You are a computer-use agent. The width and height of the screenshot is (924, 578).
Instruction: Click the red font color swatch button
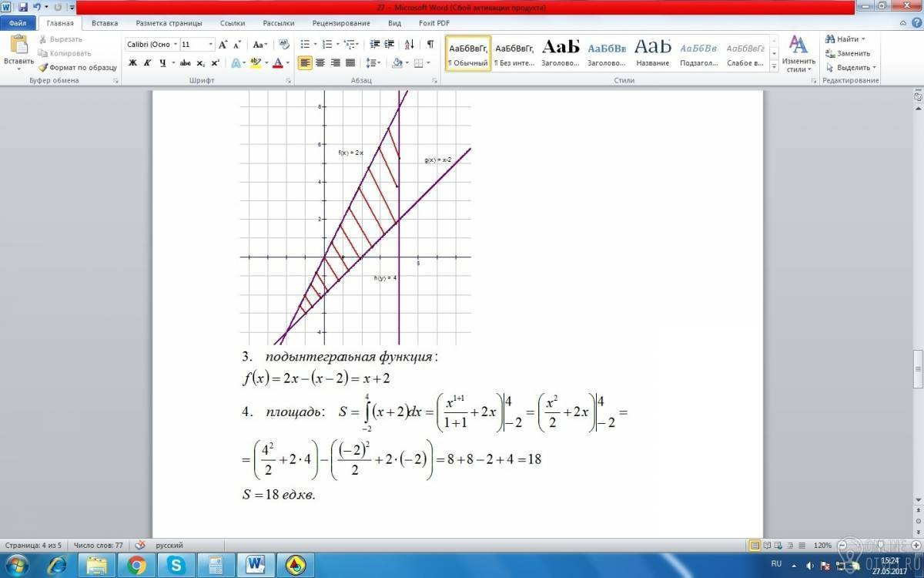click(x=278, y=63)
